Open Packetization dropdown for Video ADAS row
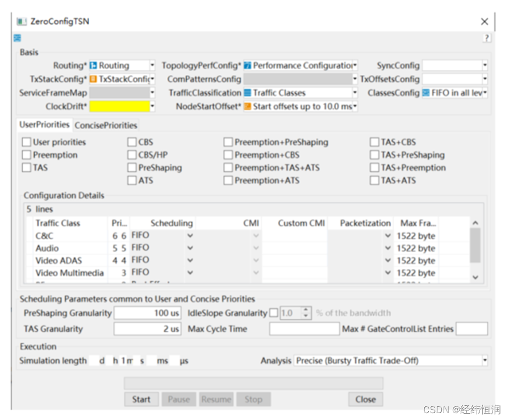The height and width of the screenshot is (420, 509). [x=387, y=260]
